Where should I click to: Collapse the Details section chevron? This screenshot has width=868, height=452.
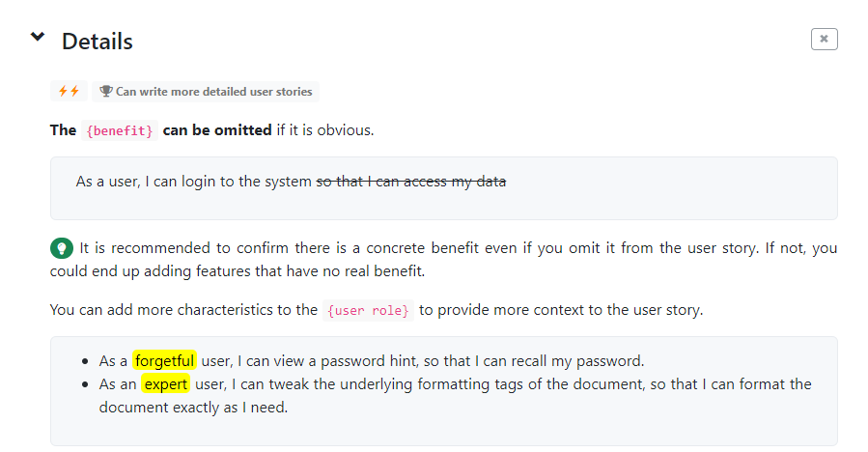[x=37, y=37]
